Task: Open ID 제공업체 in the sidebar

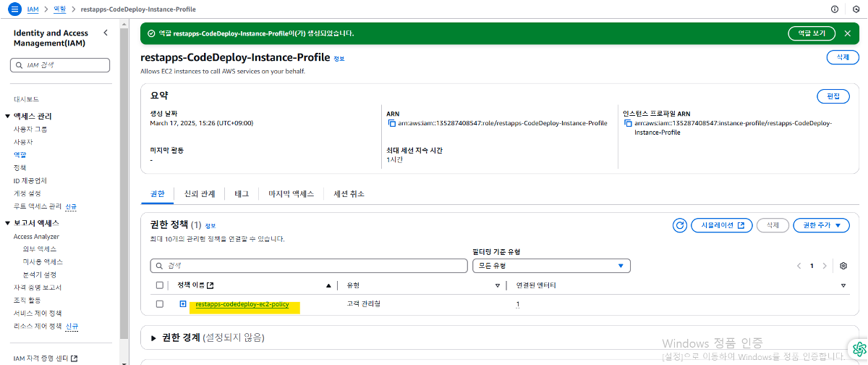Action: [x=30, y=180]
